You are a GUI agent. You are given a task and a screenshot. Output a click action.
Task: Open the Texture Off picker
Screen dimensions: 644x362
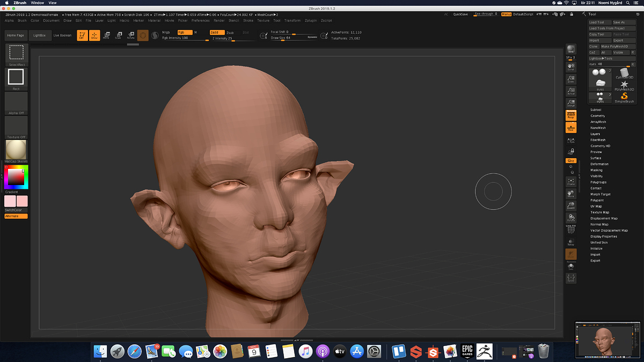(x=16, y=127)
